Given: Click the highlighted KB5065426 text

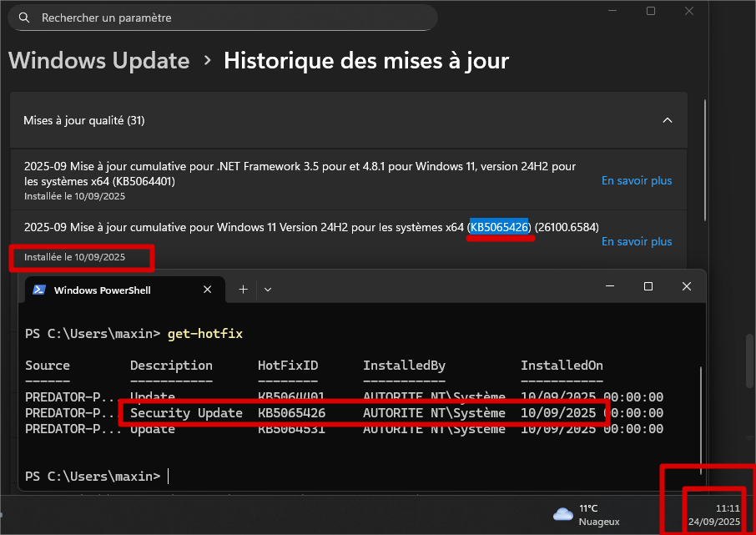Looking at the screenshot, I should coord(499,227).
